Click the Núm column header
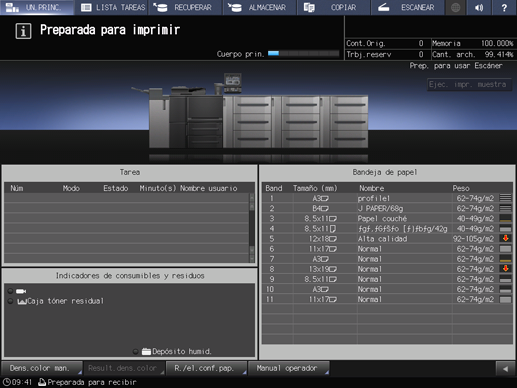The width and height of the screenshot is (517, 388). [17, 188]
